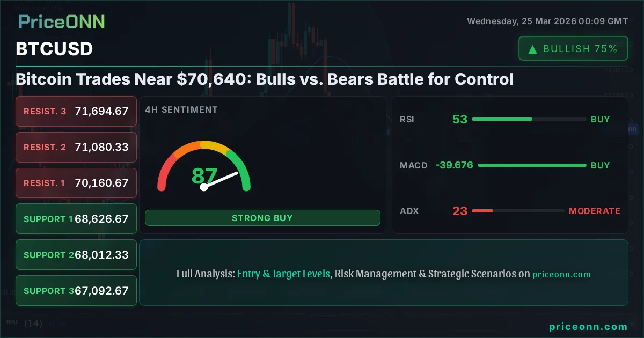
Task: Click the Bullish 75% badge
Action: pyautogui.click(x=573, y=49)
